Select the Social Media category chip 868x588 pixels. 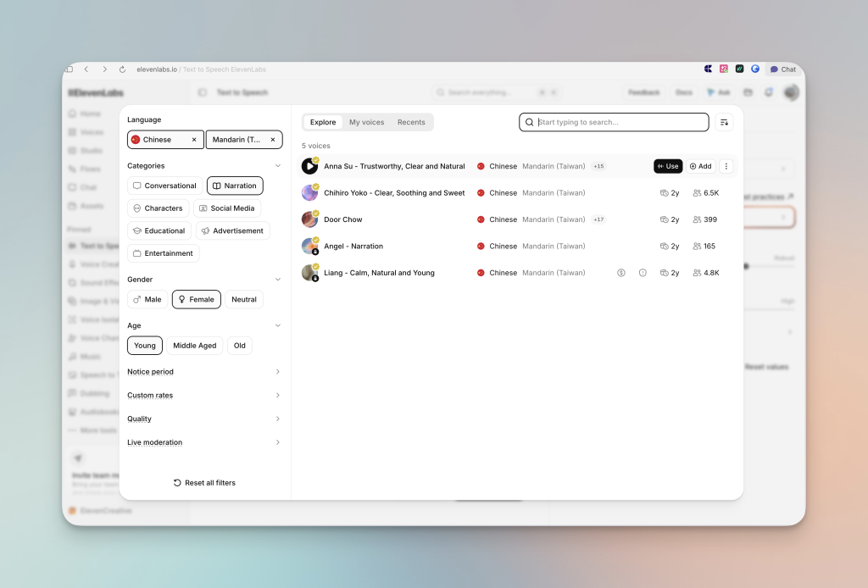click(227, 208)
